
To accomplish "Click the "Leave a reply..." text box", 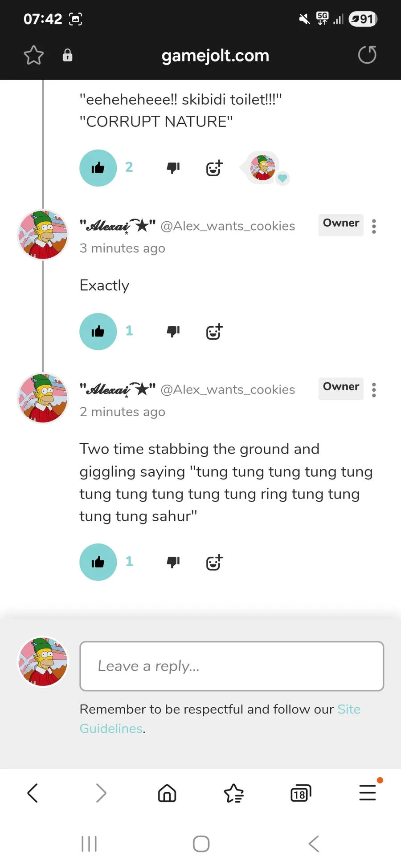I will tap(232, 666).
